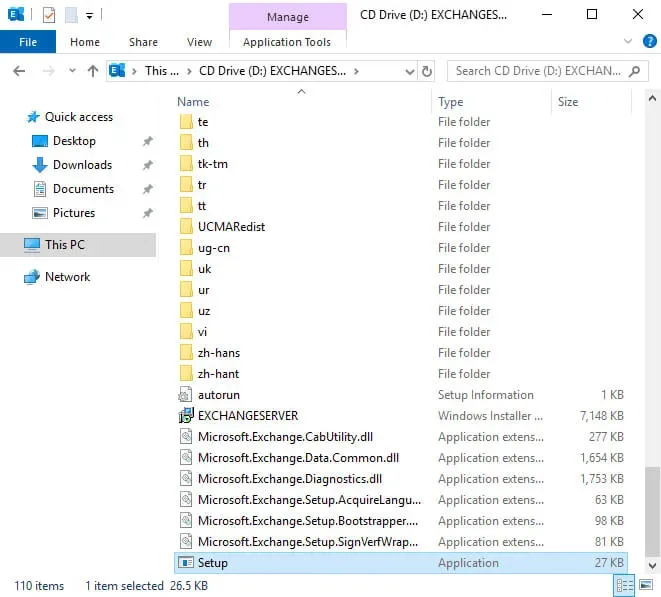Screen dimensions: 661x597
Task: Click the pin icon beside Desktop
Action: tap(148, 141)
